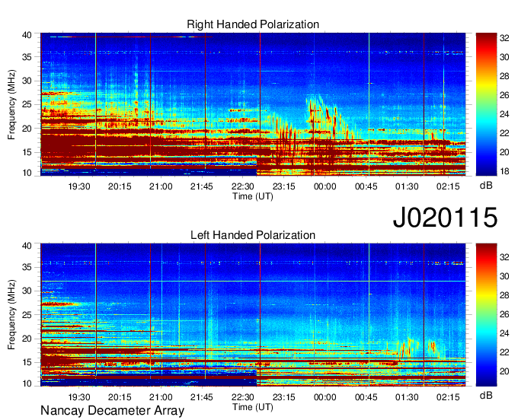Click "22:30" time tick under left-handed plot

(x=243, y=397)
